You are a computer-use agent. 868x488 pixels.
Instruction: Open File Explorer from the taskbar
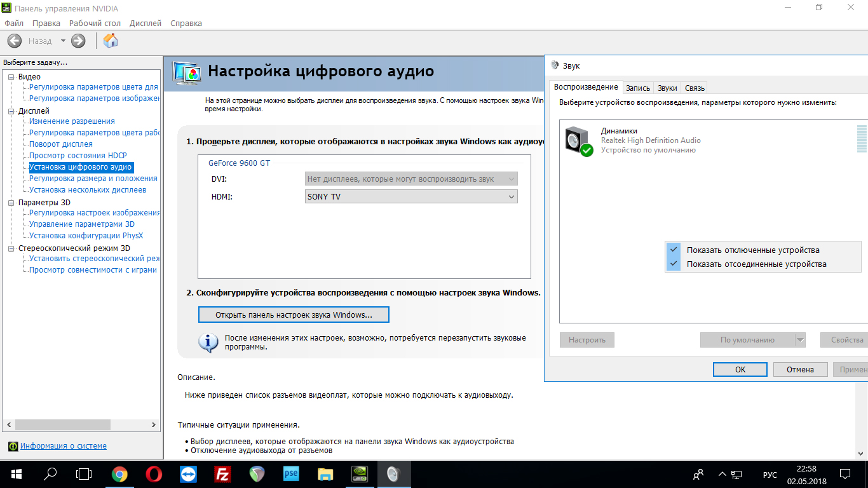pyautogui.click(x=325, y=474)
